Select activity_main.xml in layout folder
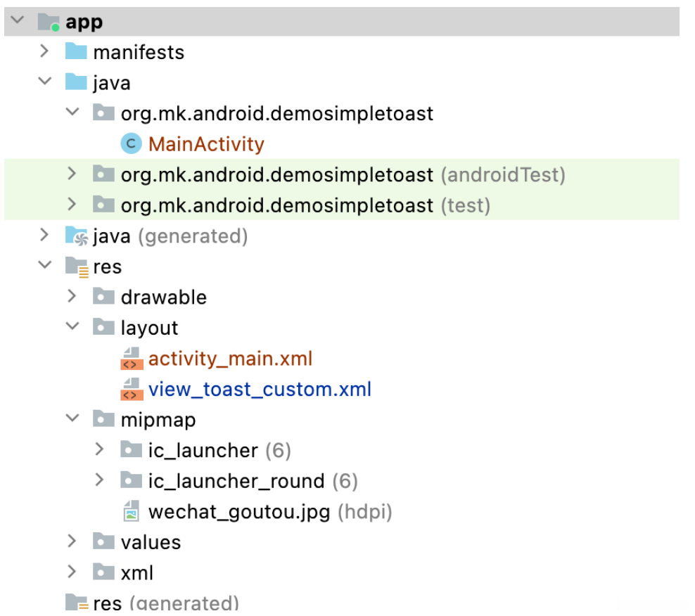This screenshot has height=616, width=695. click(230, 359)
